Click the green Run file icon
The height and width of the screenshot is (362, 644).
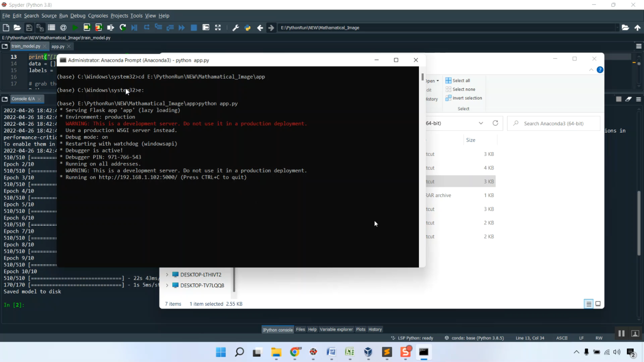click(75, 27)
